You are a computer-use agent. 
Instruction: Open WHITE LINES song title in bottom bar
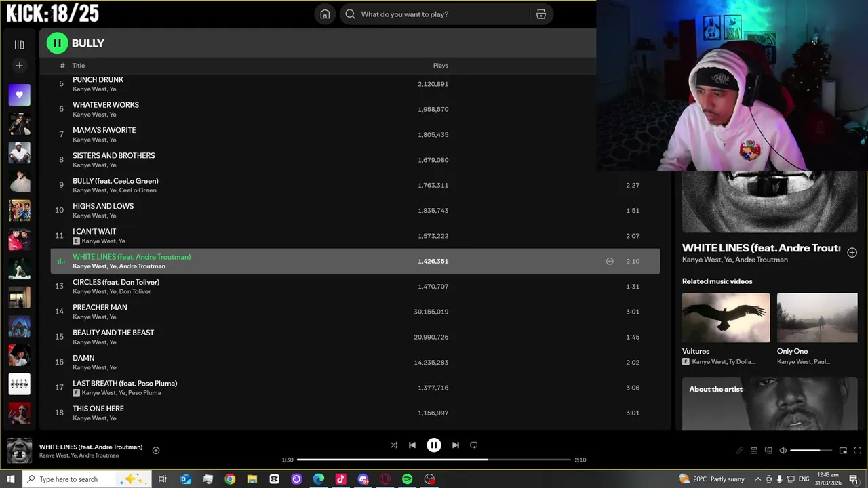pos(91,447)
